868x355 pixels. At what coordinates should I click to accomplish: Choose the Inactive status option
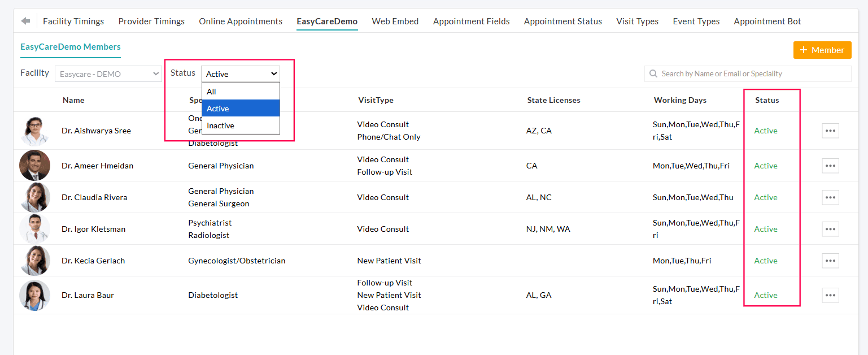[x=241, y=125]
